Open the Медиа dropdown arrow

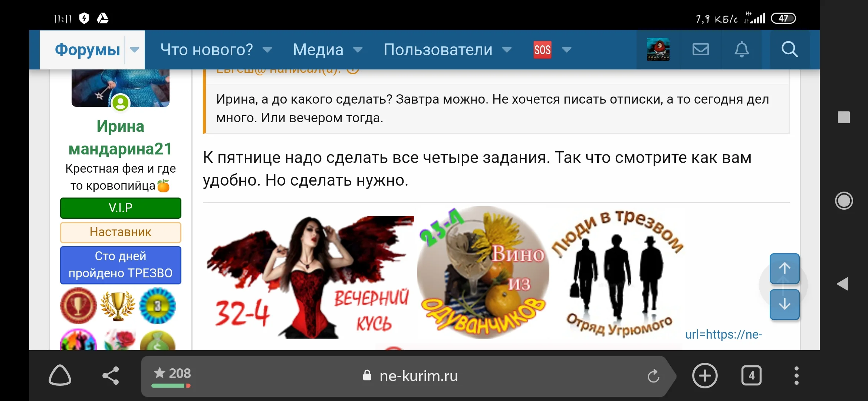(358, 49)
